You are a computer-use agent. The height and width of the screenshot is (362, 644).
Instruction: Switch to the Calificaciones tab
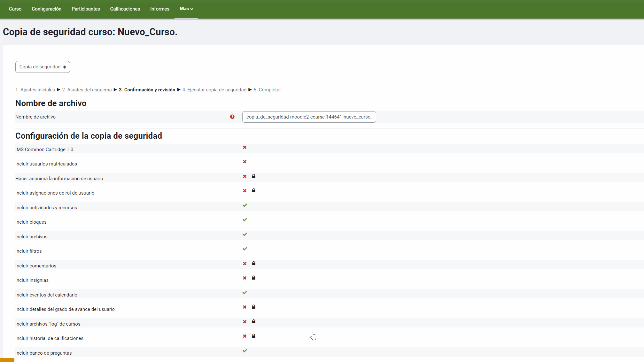125,9
